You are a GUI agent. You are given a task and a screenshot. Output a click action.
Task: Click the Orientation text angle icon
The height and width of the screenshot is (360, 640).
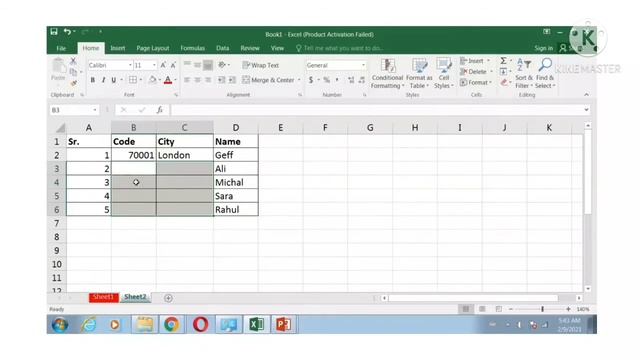tap(222, 65)
